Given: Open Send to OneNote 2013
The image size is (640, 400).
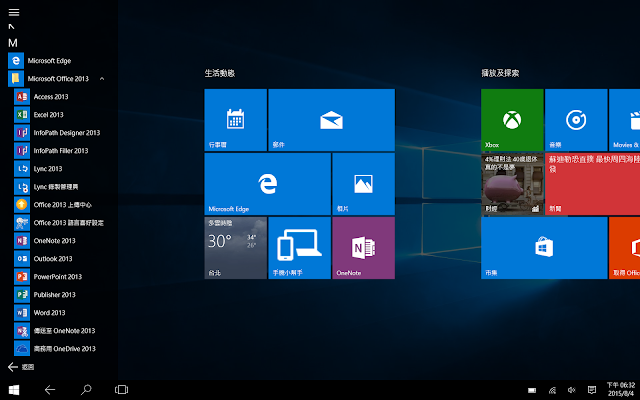Looking at the screenshot, I should pyautogui.click(x=61, y=330).
